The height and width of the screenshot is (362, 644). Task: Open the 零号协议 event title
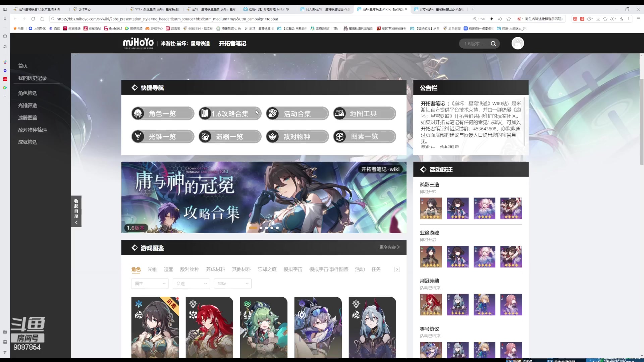click(429, 329)
